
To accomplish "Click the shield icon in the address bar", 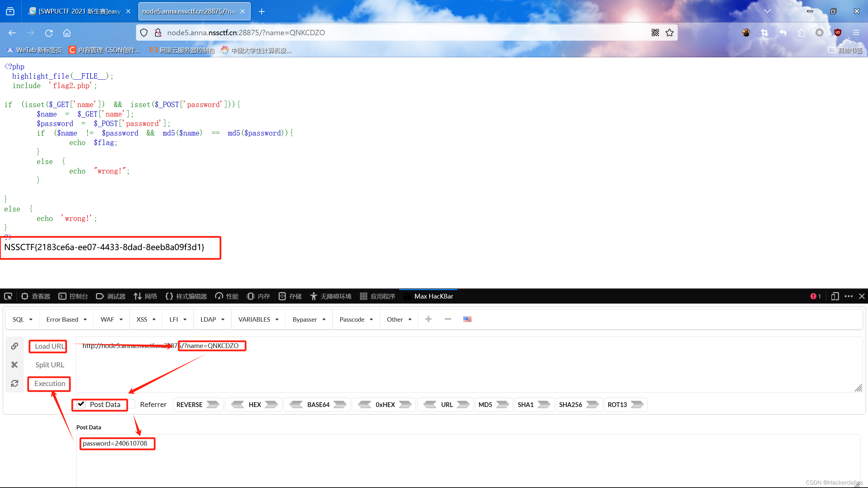I will [x=143, y=33].
